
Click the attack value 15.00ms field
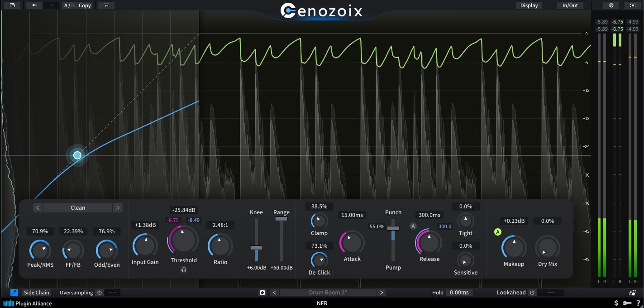point(352,215)
